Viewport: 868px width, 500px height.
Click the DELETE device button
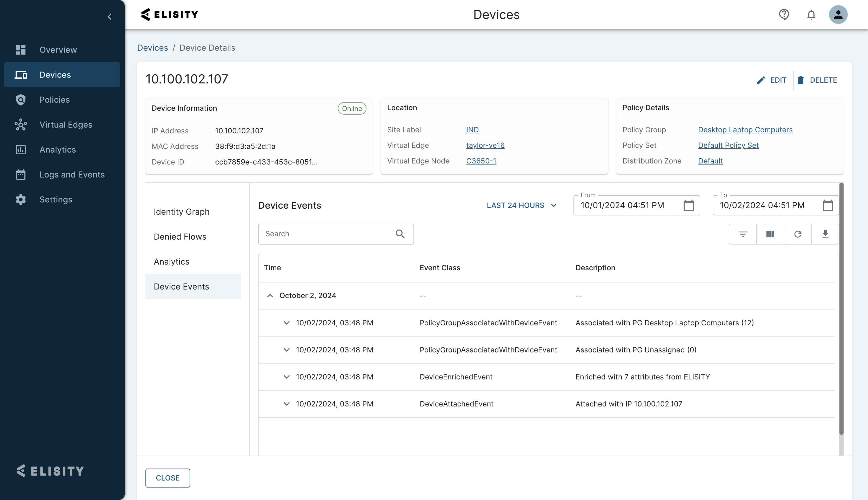817,80
